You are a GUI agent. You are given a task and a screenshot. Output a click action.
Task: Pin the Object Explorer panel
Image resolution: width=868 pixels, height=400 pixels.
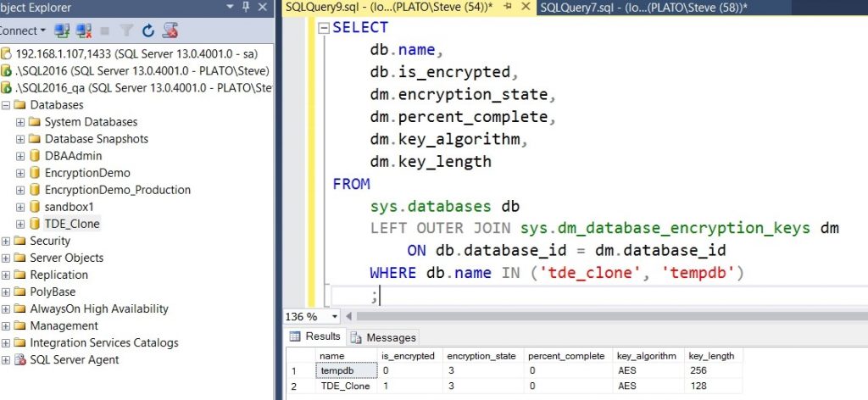click(246, 8)
